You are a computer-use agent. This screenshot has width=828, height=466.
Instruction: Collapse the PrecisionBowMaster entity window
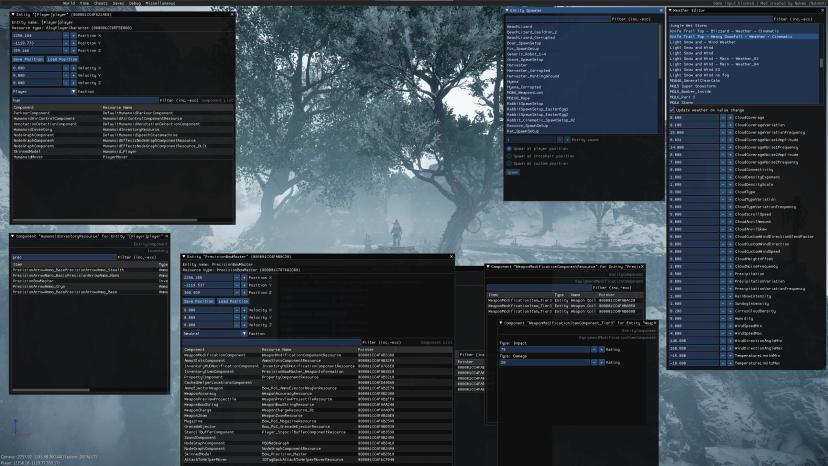click(x=184, y=257)
